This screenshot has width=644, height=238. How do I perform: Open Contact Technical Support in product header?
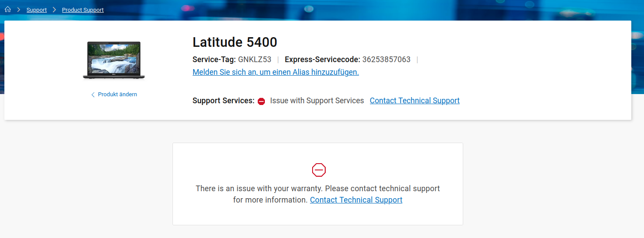click(415, 101)
